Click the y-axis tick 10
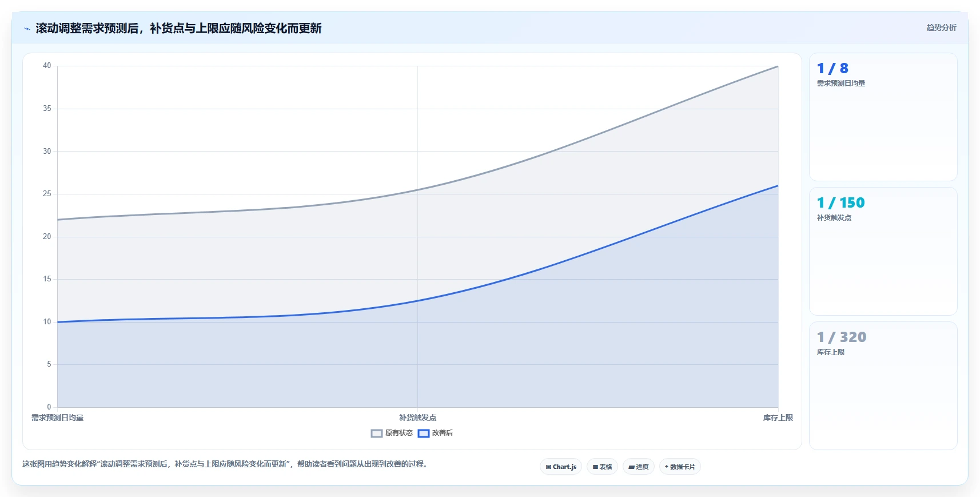This screenshot has width=980, height=497. coord(47,322)
